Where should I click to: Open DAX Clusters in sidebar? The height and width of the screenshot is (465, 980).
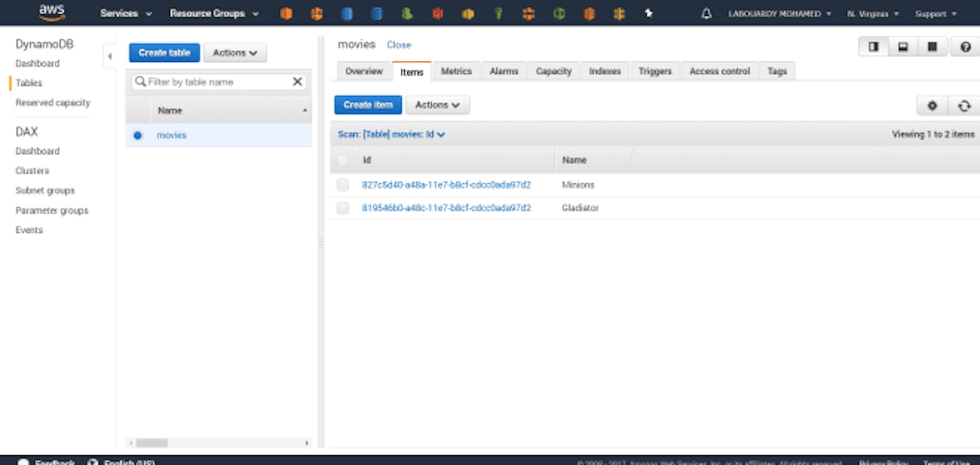[x=32, y=170]
